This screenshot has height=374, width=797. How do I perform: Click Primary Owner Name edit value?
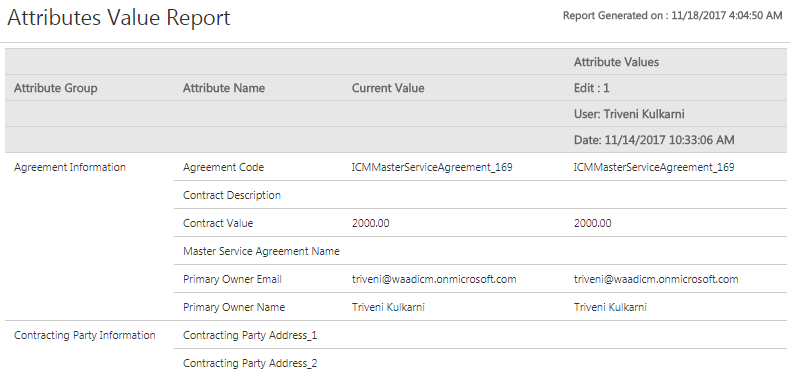610,307
